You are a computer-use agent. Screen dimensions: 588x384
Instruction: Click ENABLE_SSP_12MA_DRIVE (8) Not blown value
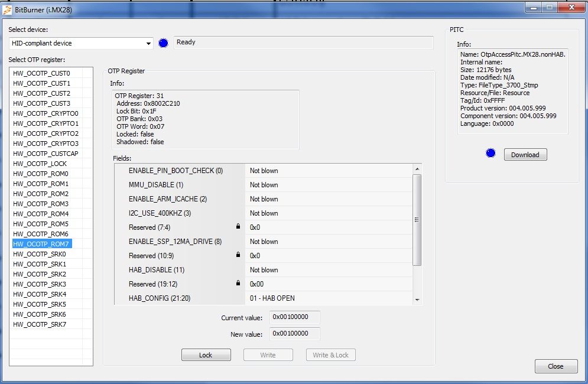(329, 242)
